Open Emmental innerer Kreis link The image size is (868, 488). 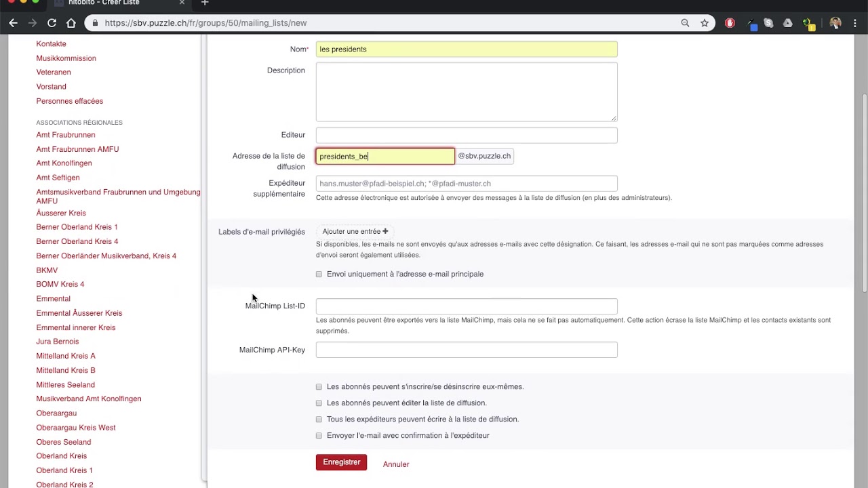point(76,327)
